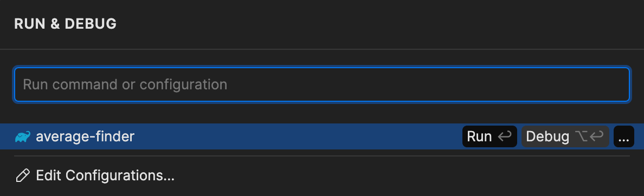Screen dimensions: 644x196
Task: Focus the Run command or configuration field
Action: 322,84
